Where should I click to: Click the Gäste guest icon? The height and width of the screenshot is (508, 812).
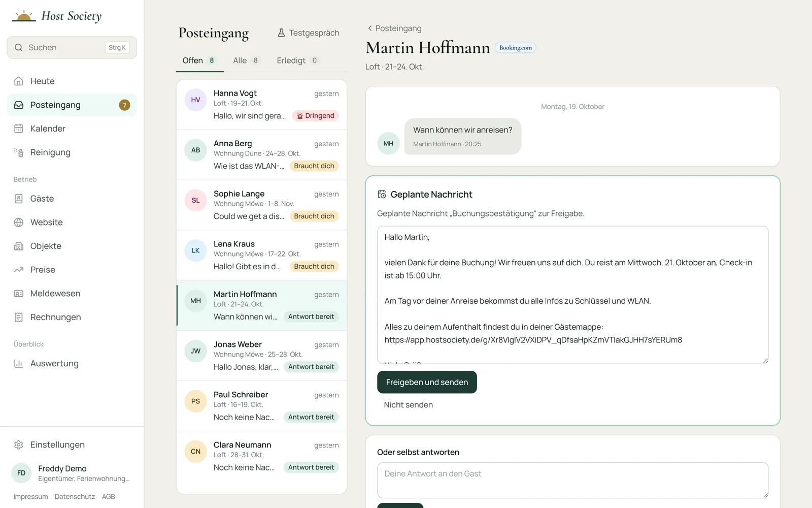[19, 199]
